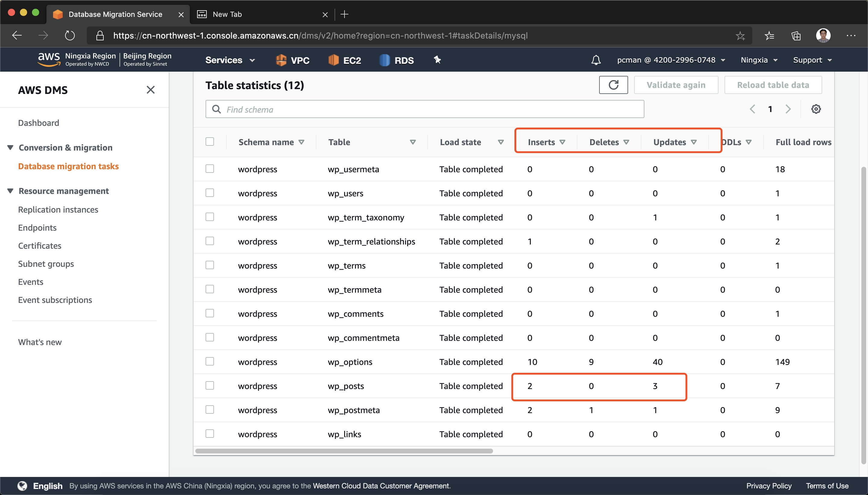Expand the Services dropdown menu
Image resolution: width=868 pixels, height=495 pixels.
(230, 60)
